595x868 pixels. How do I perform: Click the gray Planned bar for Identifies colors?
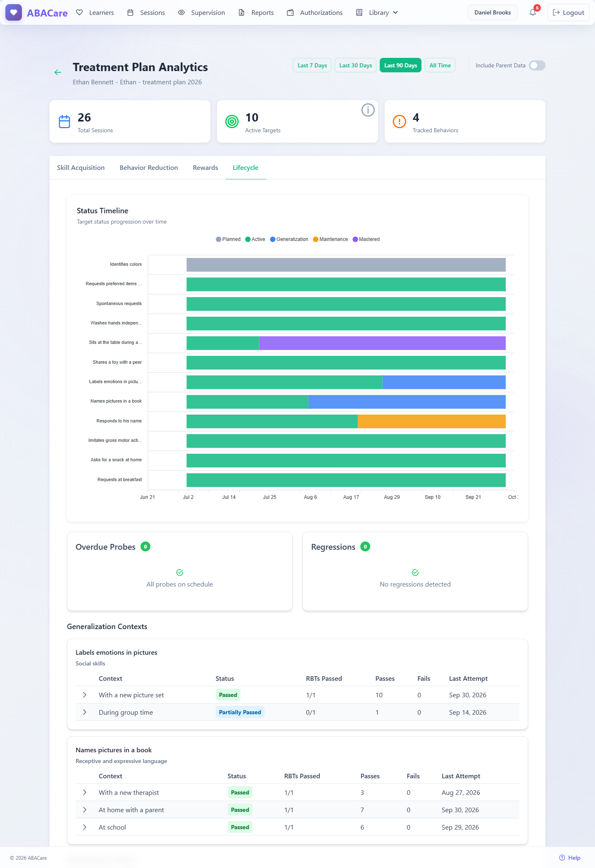(346, 265)
